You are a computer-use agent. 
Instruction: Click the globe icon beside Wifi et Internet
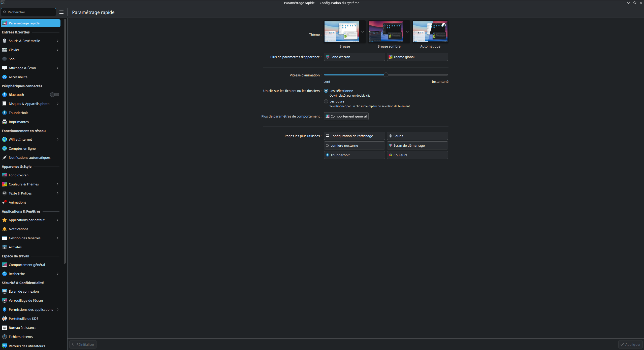click(5, 139)
